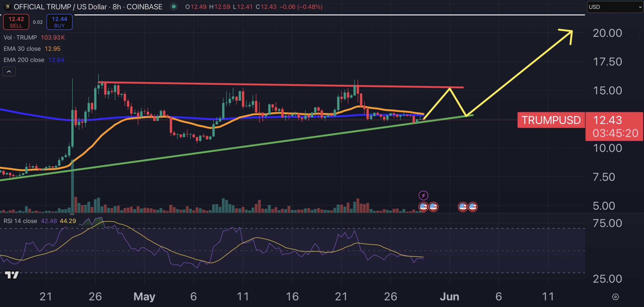Click the green market status dot
Screen dimensions: 644x307
point(174,7)
